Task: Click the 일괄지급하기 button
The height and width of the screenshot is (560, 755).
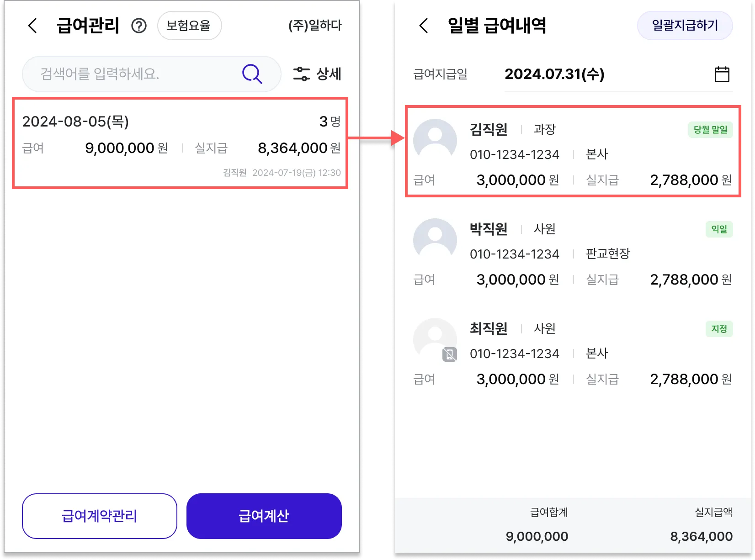Action: pyautogui.click(x=685, y=26)
